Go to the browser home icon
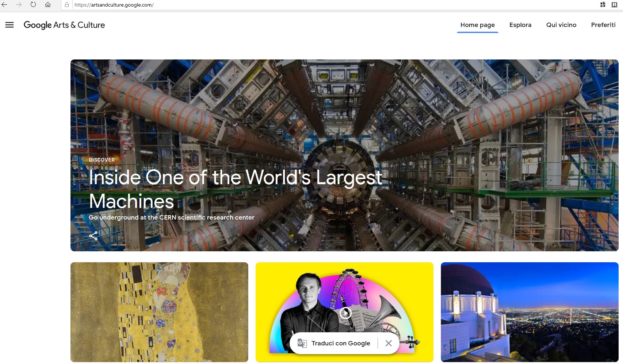623x364 pixels. pyautogui.click(x=48, y=5)
